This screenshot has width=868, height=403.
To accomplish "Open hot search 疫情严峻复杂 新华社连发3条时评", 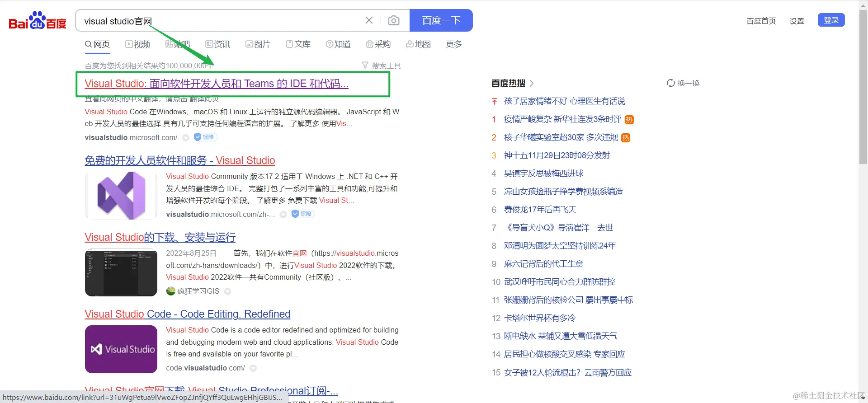I will pos(563,119).
